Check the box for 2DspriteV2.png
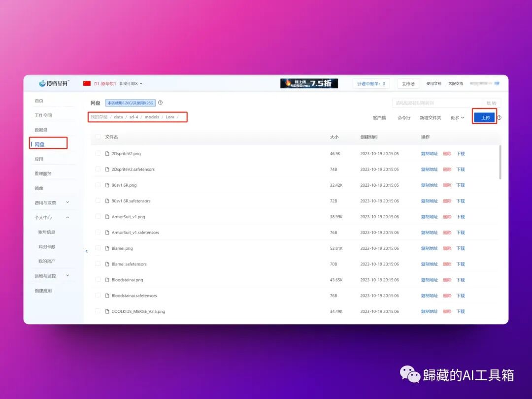This screenshot has height=399, width=532. (x=98, y=153)
